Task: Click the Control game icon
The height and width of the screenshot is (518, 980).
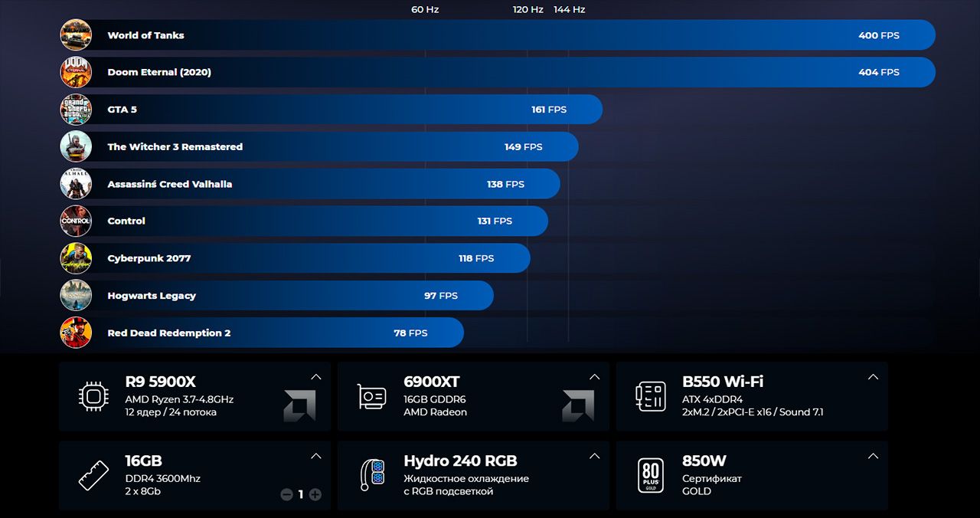Action: [x=76, y=221]
